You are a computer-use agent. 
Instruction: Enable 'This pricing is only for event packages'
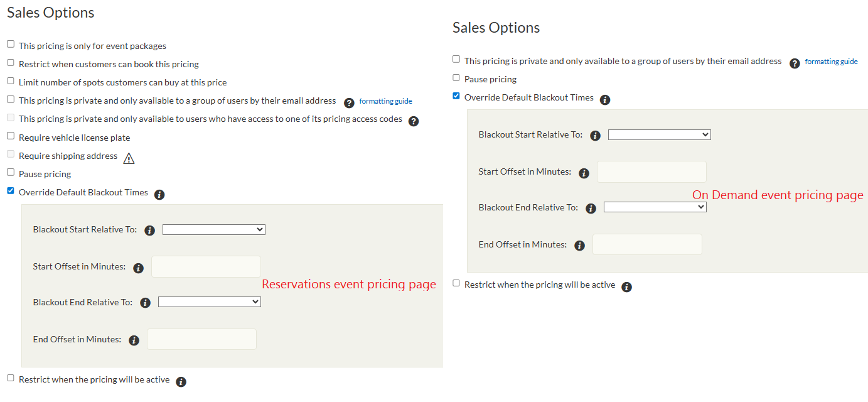click(11, 45)
